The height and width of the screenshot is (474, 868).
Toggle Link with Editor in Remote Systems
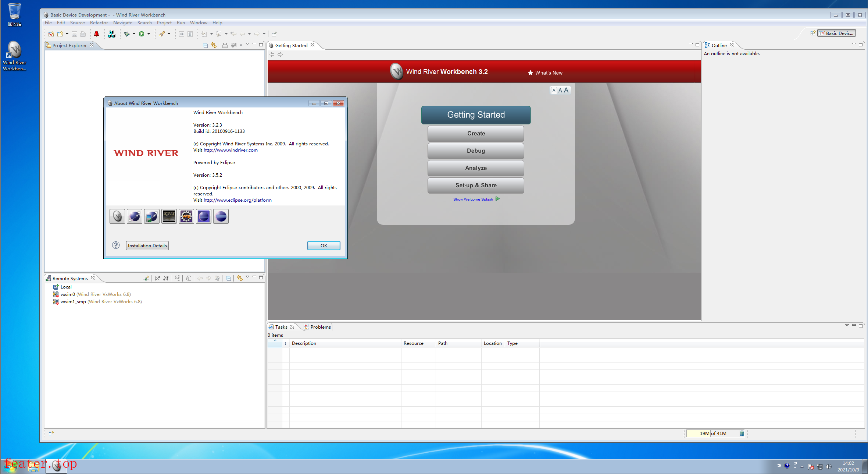coord(239,278)
